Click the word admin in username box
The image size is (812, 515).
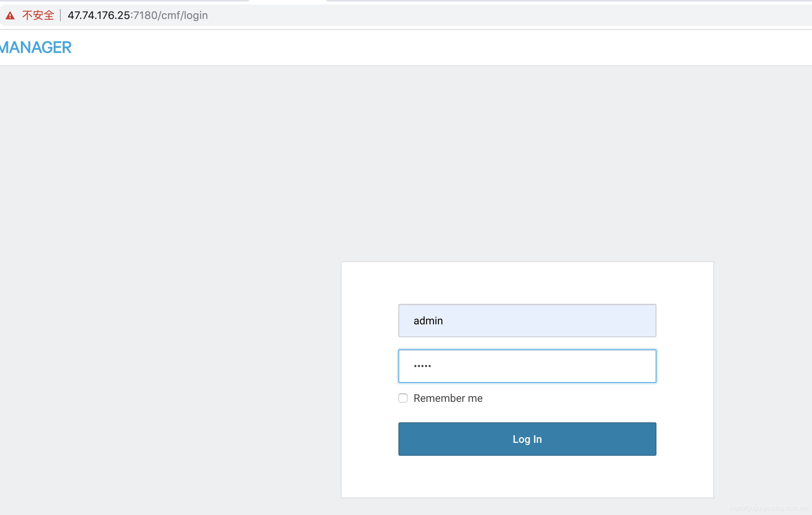pyautogui.click(x=428, y=321)
